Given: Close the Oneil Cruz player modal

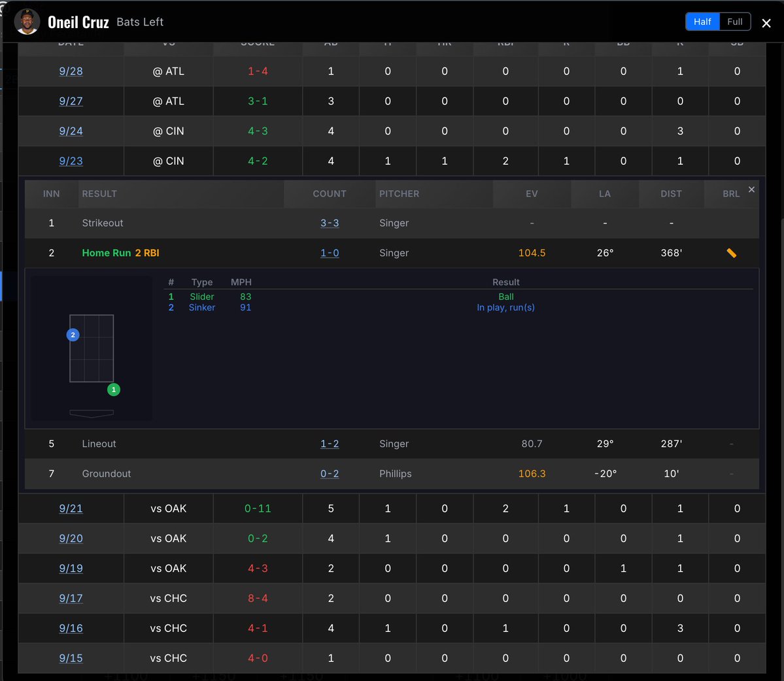Looking at the screenshot, I should click(x=766, y=23).
